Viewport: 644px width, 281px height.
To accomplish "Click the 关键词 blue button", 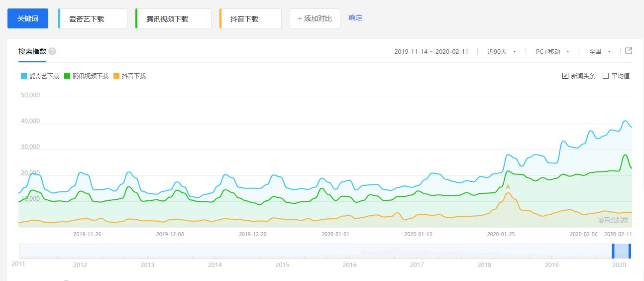I will (28, 18).
